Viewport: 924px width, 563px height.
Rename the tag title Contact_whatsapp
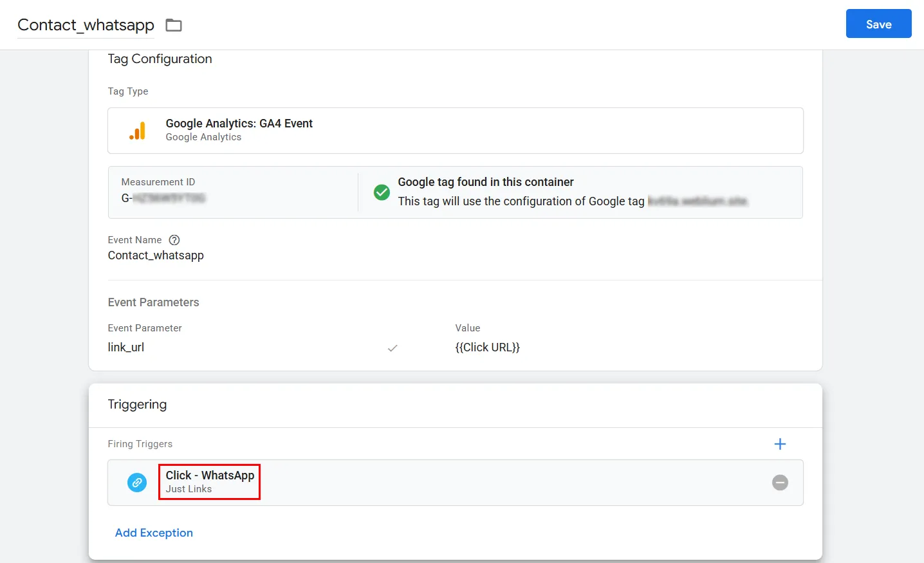[x=86, y=25]
